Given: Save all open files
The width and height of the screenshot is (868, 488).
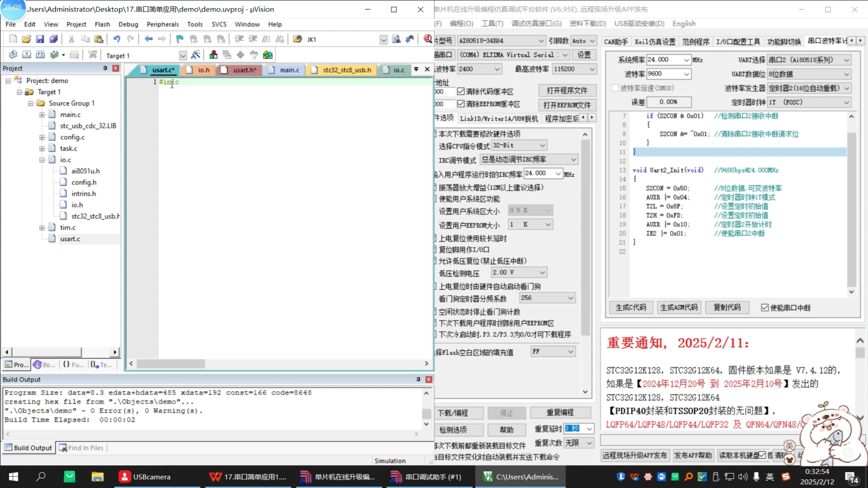Looking at the screenshot, I should tap(54, 39).
